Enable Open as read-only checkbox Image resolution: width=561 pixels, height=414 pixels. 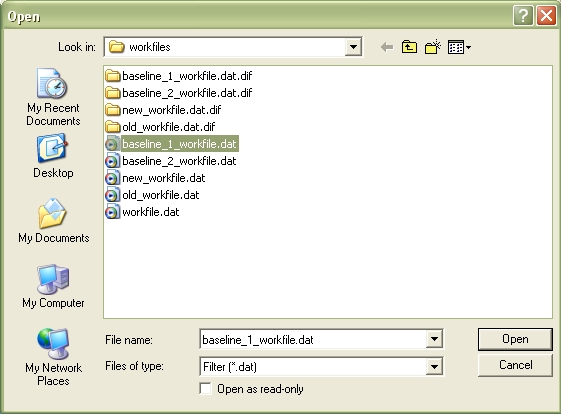[205, 389]
